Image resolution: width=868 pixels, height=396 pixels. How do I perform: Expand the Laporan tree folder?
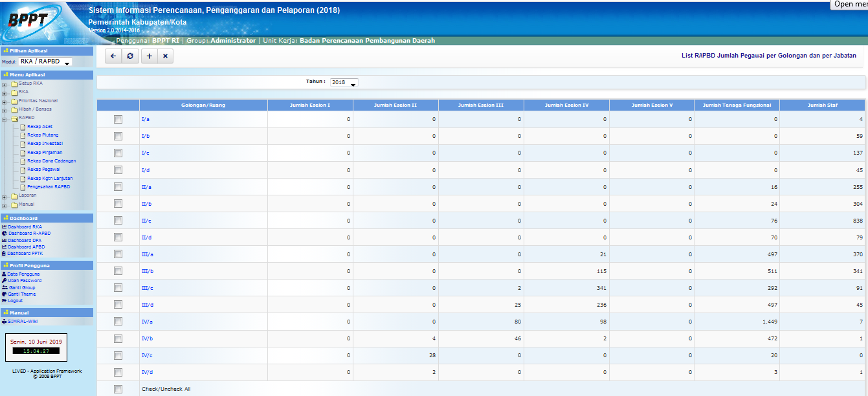click(x=5, y=196)
